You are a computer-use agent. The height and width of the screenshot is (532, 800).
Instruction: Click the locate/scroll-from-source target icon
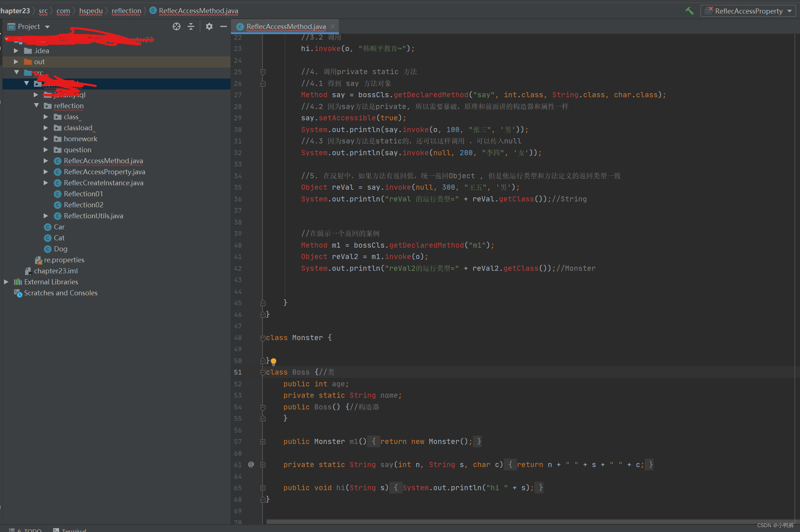177,26
